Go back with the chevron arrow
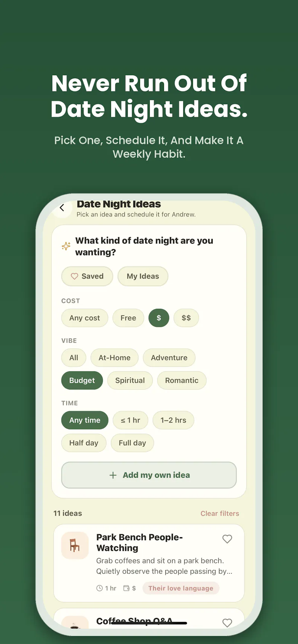Viewport: 298px width, 644px height. [x=62, y=208]
